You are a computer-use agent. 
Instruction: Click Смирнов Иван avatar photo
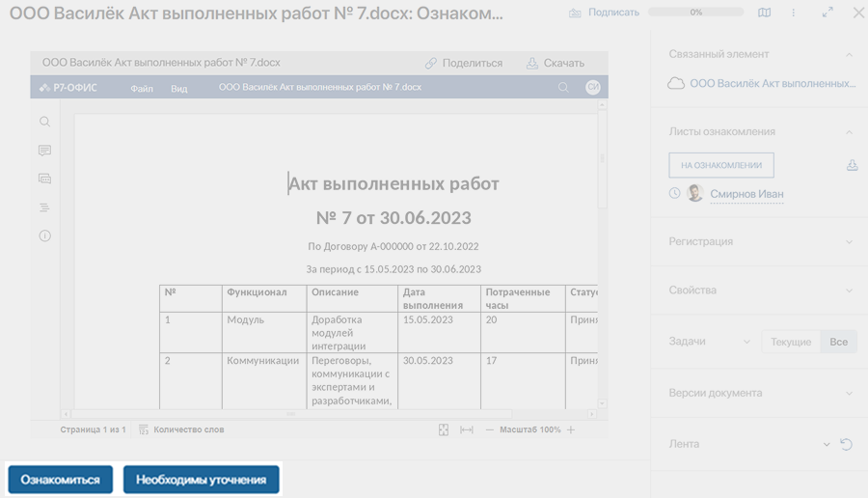(x=695, y=193)
